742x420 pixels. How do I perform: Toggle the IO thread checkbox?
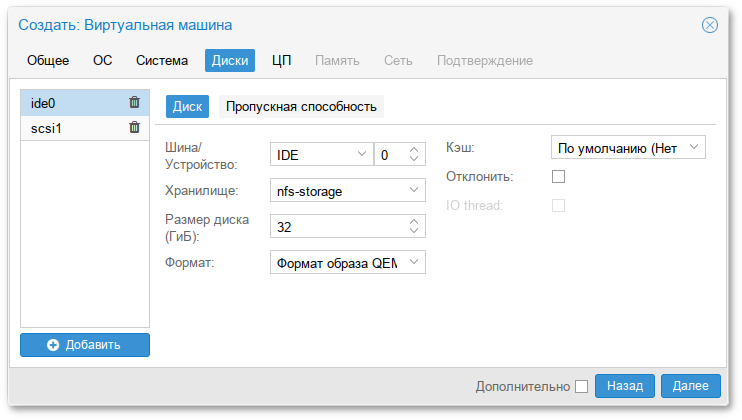pyautogui.click(x=558, y=205)
